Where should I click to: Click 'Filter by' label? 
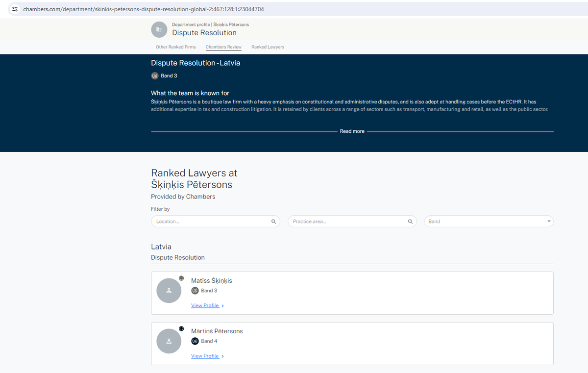160,209
